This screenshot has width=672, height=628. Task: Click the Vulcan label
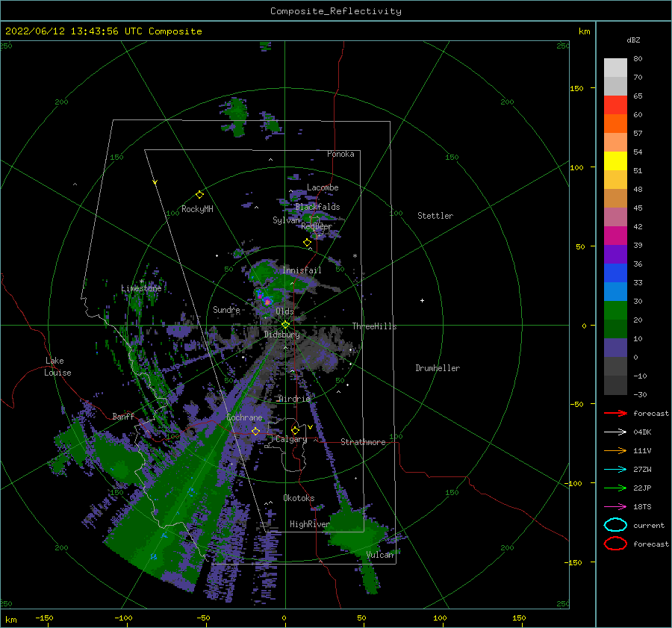click(x=380, y=555)
